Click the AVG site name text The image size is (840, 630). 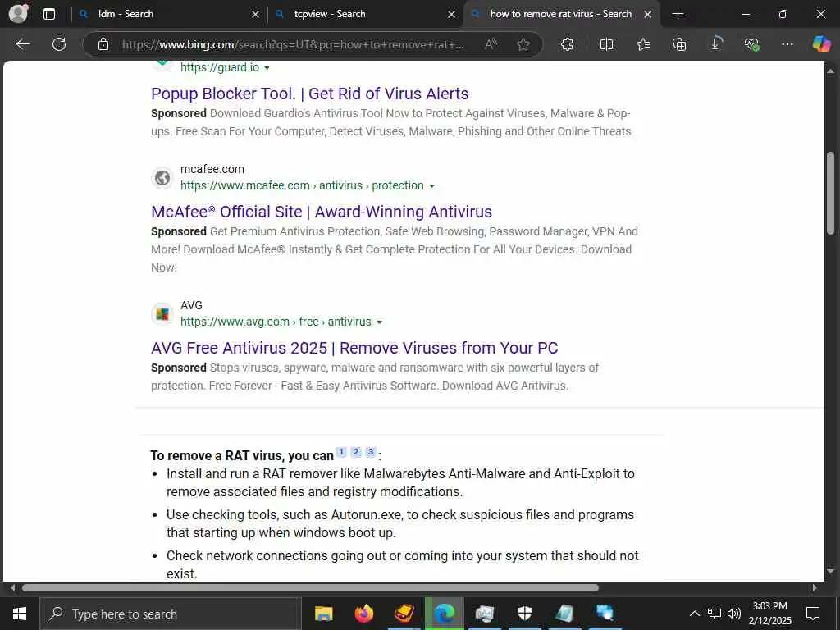(x=191, y=305)
